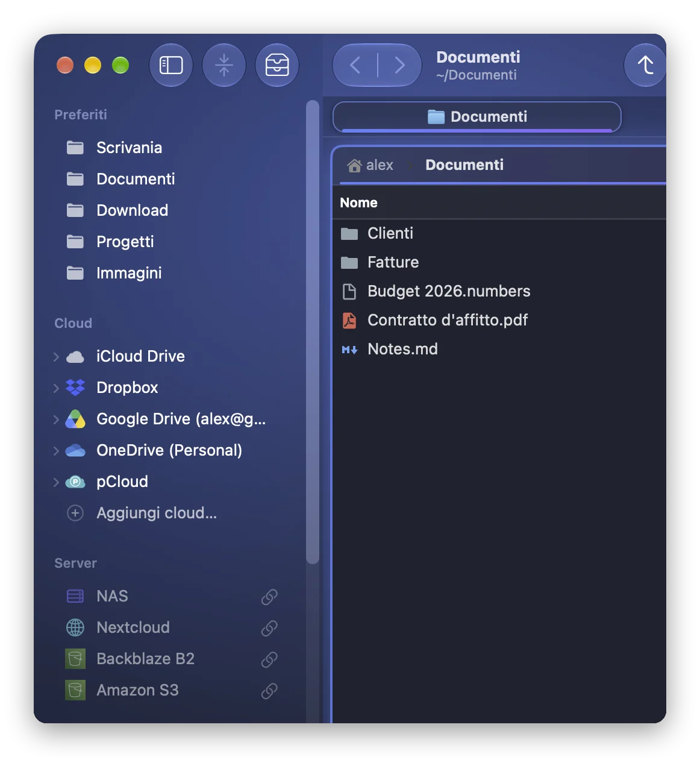This screenshot has height=757, width=700.
Task: Select the Documenti tab
Action: [477, 116]
